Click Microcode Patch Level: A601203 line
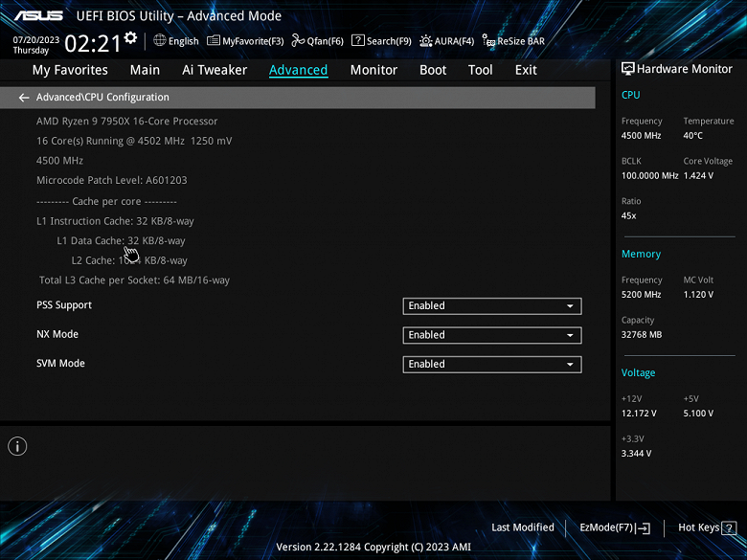 111,181
